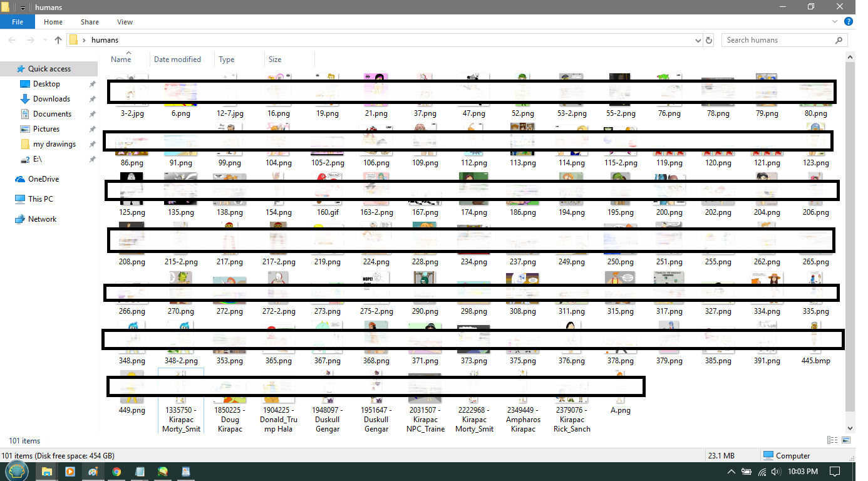This screenshot has width=868, height=481.
Task: Open Pictures in the navigation pane
Action: (x=46, y=129)
